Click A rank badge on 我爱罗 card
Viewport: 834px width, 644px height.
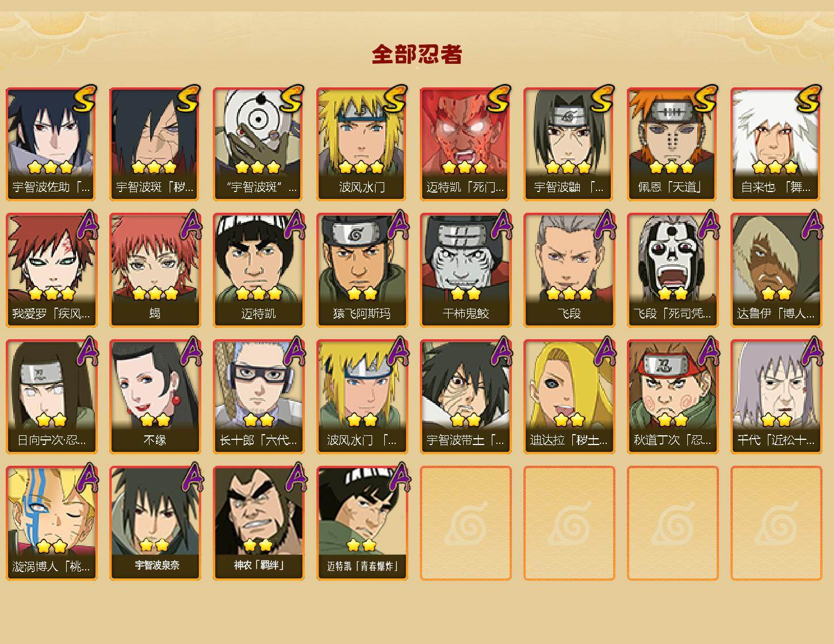point(86,225)
